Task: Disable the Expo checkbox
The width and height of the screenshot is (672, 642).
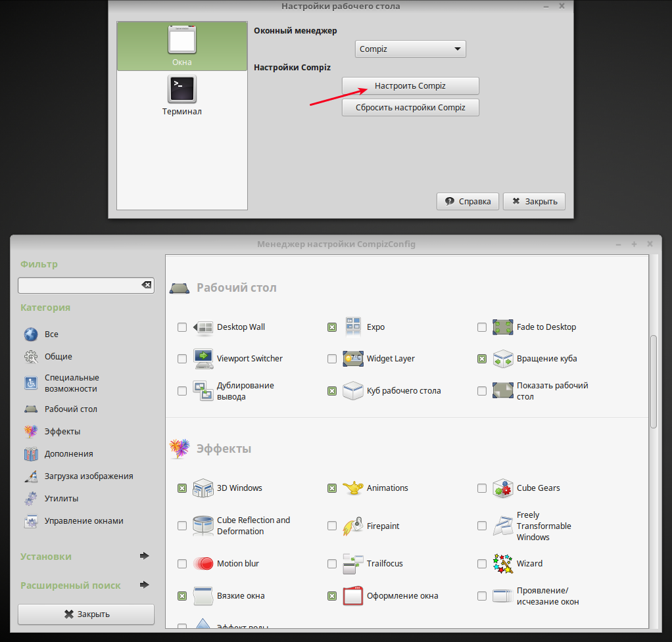Action: coord(332,327)
